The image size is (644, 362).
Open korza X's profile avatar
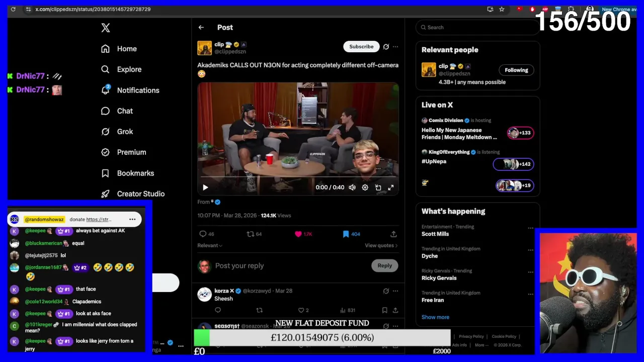pos(204,294)
